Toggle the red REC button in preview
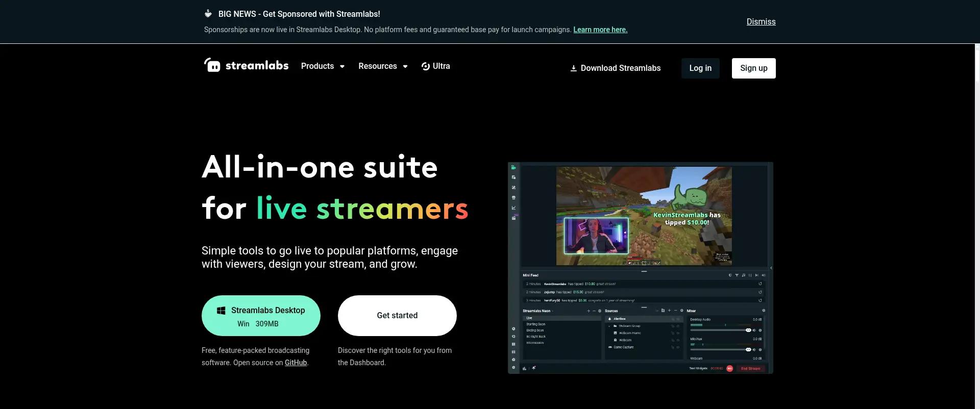 (x=729, y=368)
